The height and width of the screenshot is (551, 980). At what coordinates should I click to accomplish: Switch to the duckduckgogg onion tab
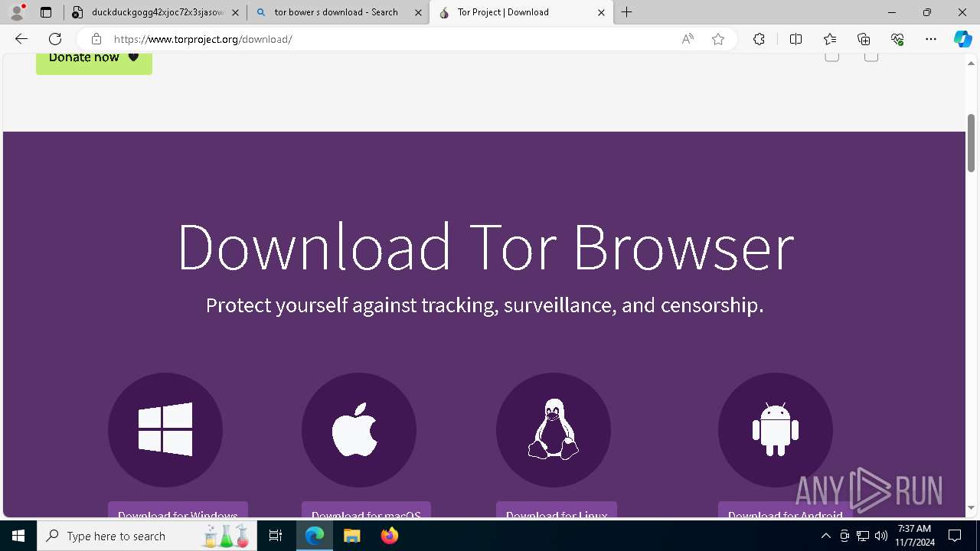tap(155, 12)
